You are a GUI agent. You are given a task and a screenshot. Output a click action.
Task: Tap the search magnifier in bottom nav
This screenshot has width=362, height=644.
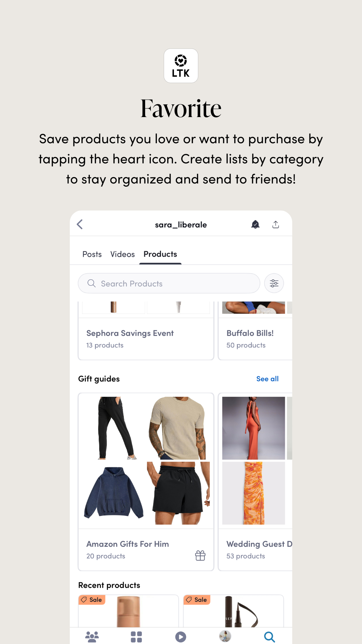[x=269, y=637]
